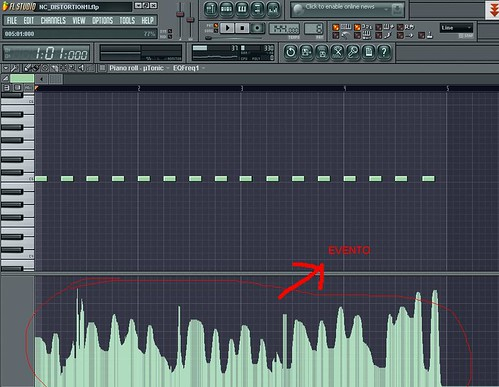The width and height of the screenshot is (499, 387).
Task: Adjust the main volume slider knob
Action: [x=180, y=14]
